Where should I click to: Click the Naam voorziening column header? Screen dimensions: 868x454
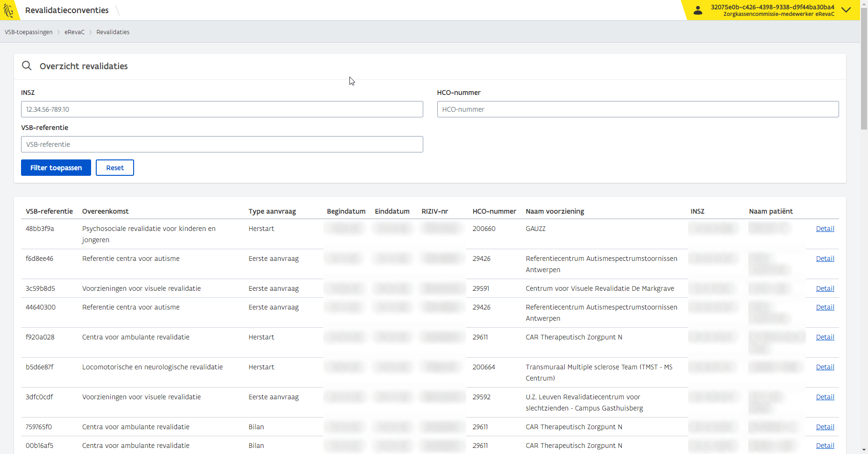point(555,211)
